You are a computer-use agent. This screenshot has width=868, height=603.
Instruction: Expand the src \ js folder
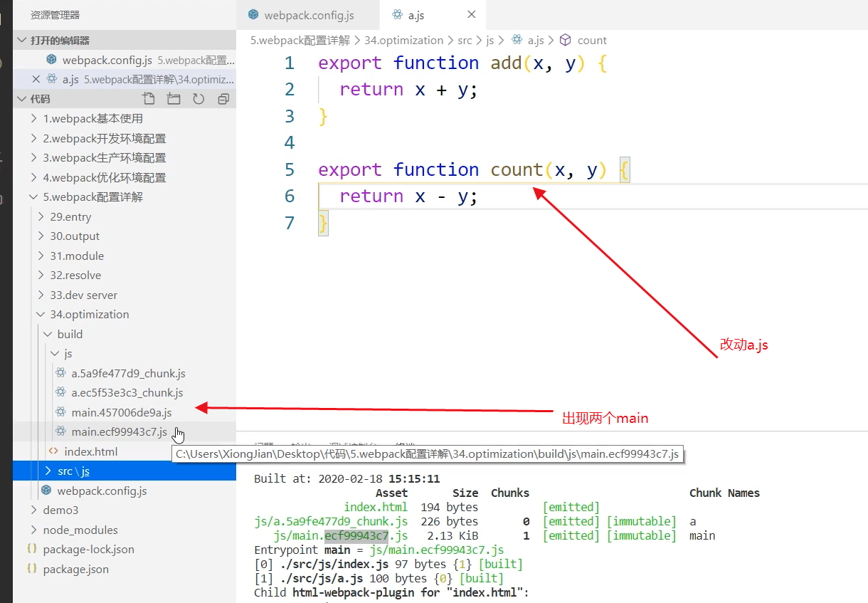(x=125, y=471)
